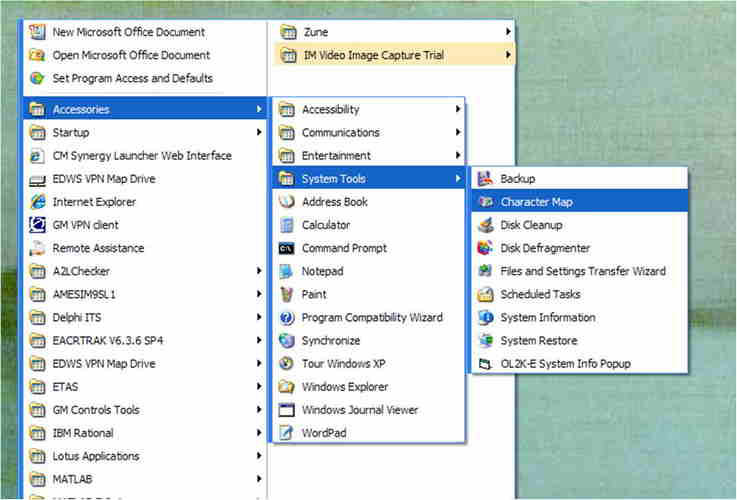The height and width of the screenshot is (500, 737).
Task: Launch Windows Explorer from Accessories
Action: tap(345, 387)
